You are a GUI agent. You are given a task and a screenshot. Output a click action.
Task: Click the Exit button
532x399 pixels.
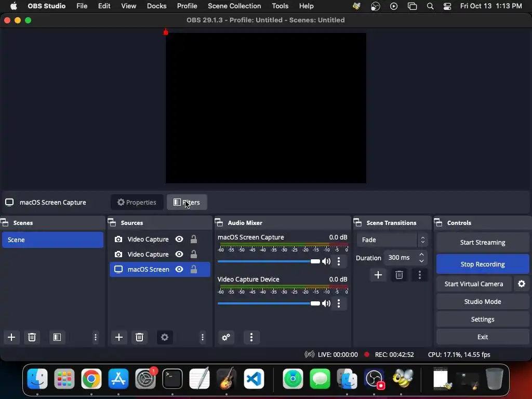483,337
